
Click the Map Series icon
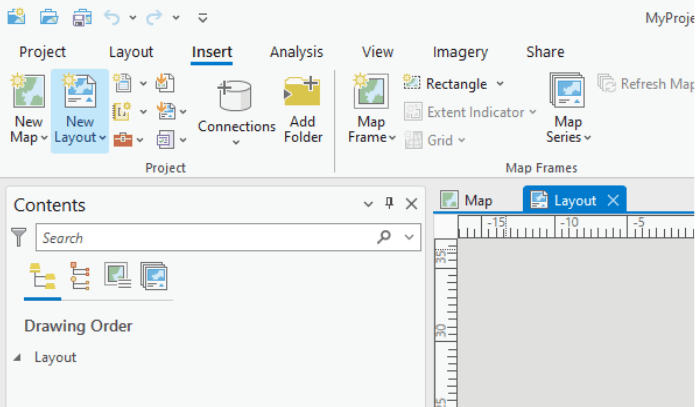568,93
